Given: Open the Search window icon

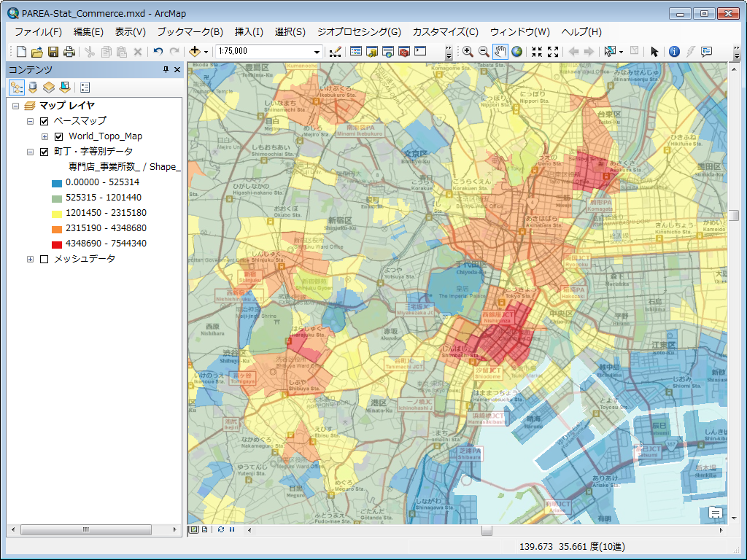Looking at the screenshot, I should 388,52.
